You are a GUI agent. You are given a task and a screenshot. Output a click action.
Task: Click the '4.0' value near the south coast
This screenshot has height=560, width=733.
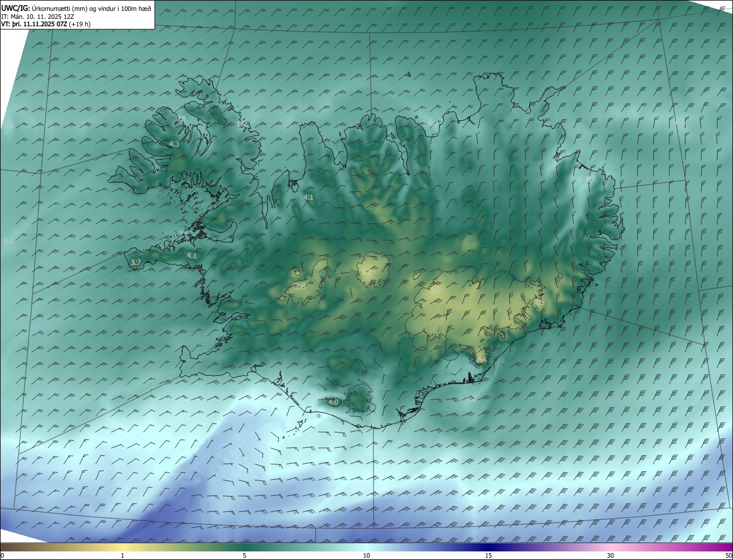click(x=333, y=403)
